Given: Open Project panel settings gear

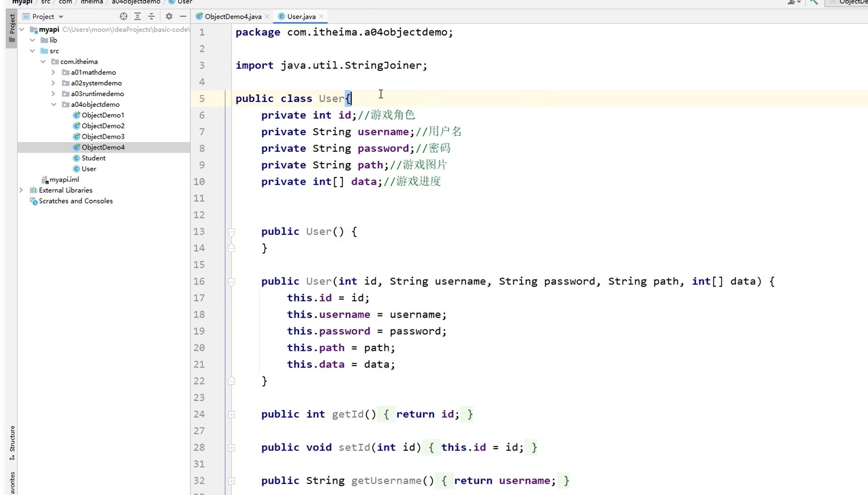Looking at the screenshot, I should point(169,16).
